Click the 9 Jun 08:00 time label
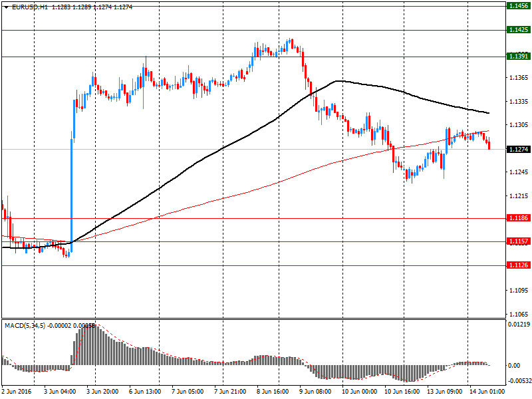 (315, 392)
